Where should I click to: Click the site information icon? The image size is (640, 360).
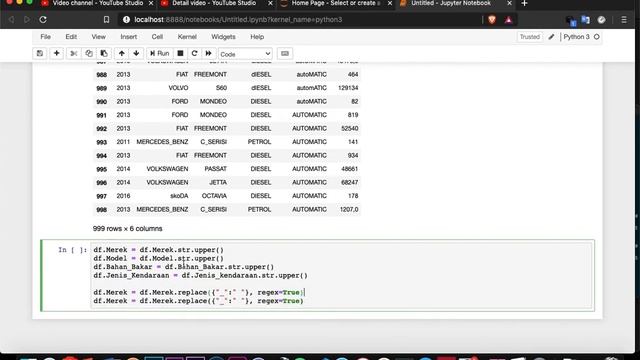(x=126, y=20)
